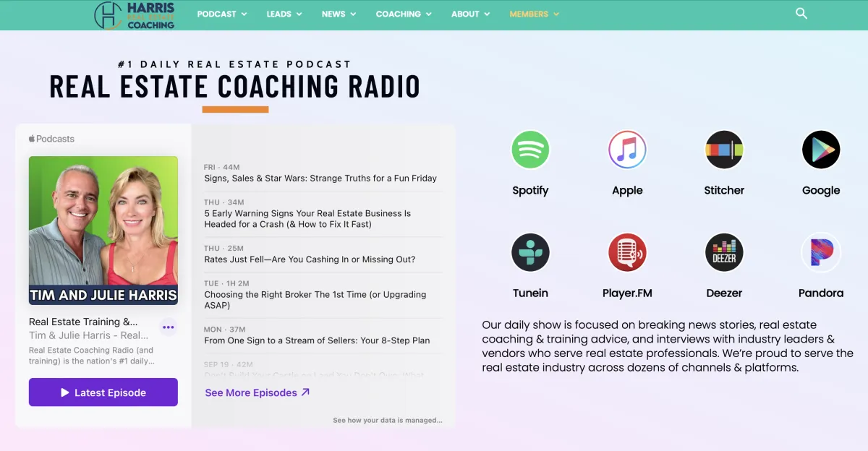Expand the News menu dropdown
Image resolution: width=868 pixels, height=451 pixels.
(x=339, y=14)
